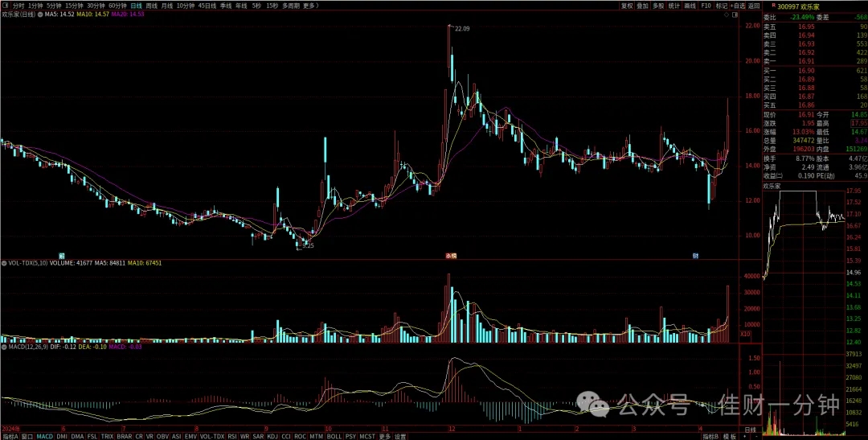Open the 多周期 multi-period view
Viewport: 868px width, 440px height.
291,6
